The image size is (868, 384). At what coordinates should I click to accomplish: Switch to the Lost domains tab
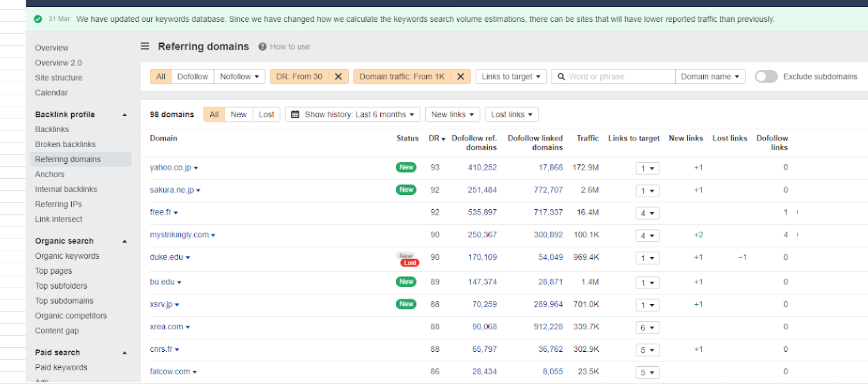(x=267, y=114)
